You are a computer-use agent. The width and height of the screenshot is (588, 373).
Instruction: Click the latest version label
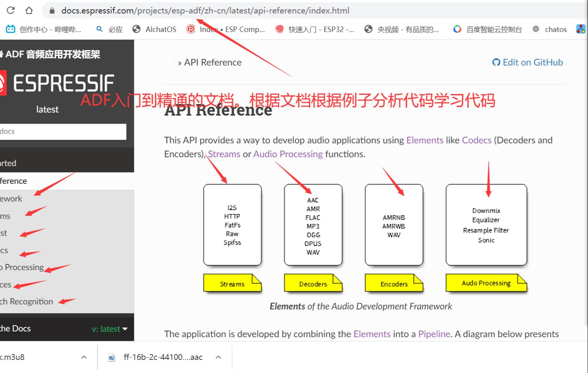(47, 109)
